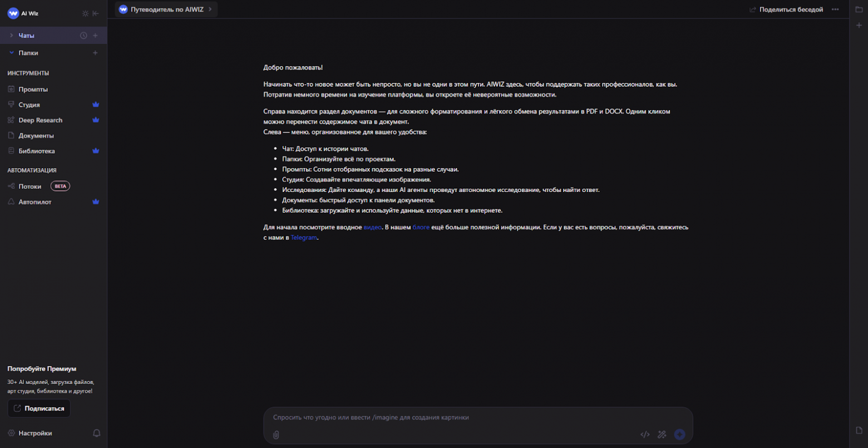Click the code brackets icon in input
Image resolution: width=868 pixels, height=448 pixels.
point(645,435)
